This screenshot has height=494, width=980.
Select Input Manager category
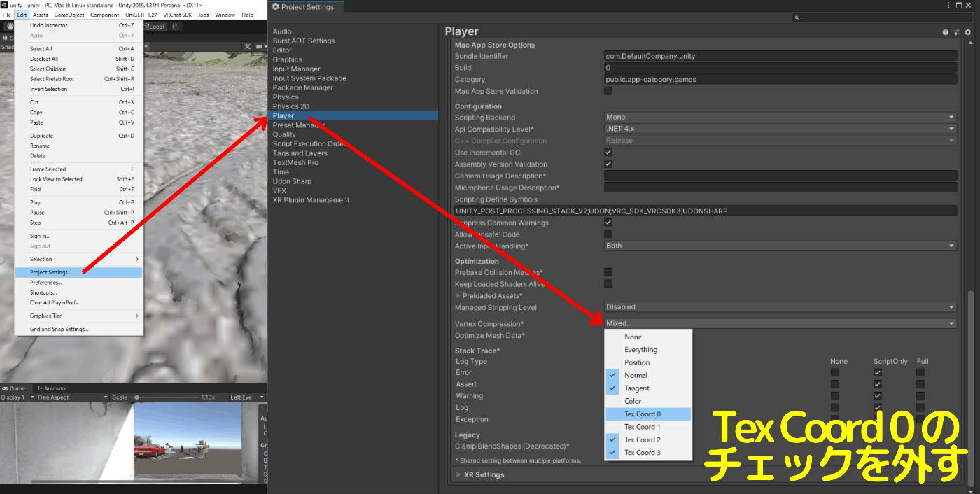297,69
